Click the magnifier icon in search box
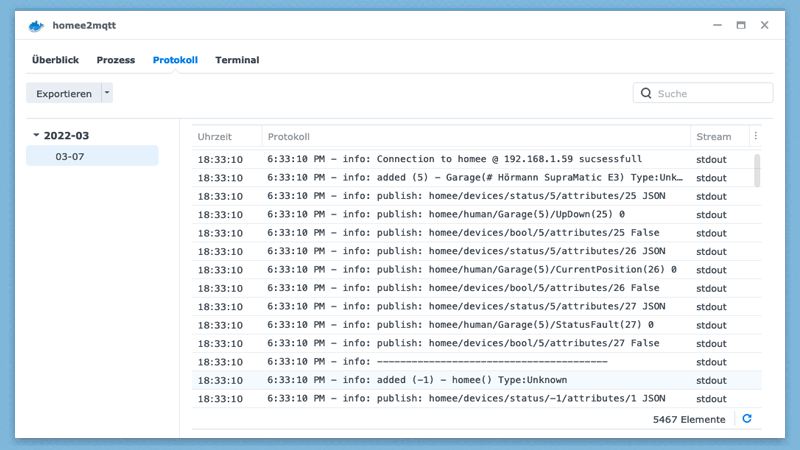800x450 pixels. [646, 93]
